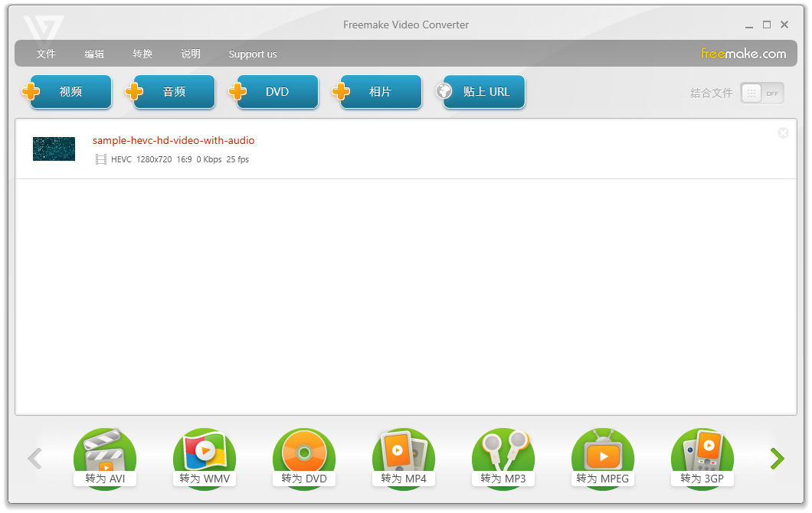The height and width of the screenshot is (513, 812).
Task: Add a video using the 视频 button
Action: [x=70, y=92]
